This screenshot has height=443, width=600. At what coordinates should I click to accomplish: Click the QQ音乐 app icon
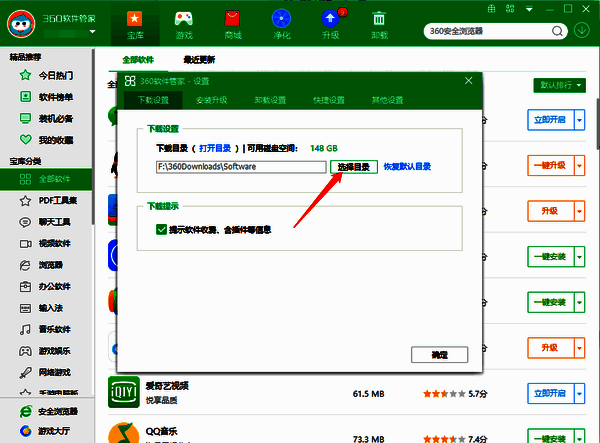(124, 433)
